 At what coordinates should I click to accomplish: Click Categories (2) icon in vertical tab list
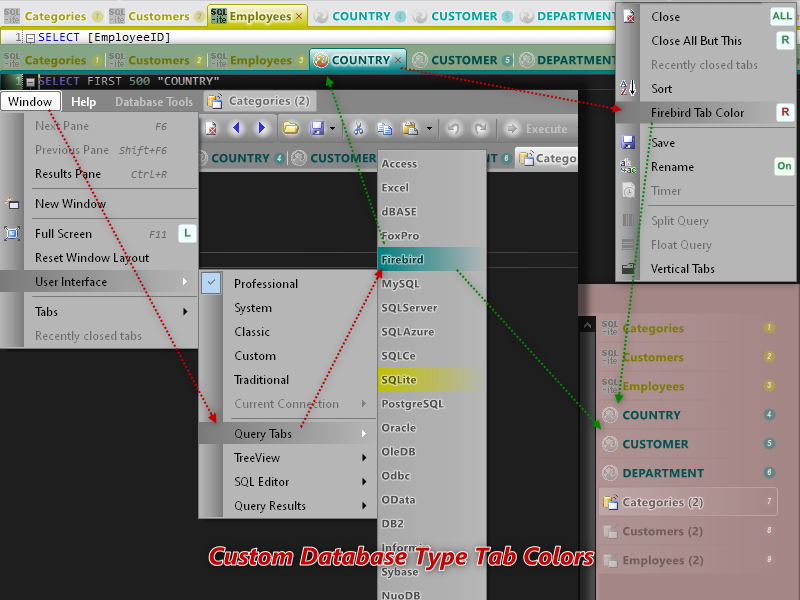pos(611,502)
